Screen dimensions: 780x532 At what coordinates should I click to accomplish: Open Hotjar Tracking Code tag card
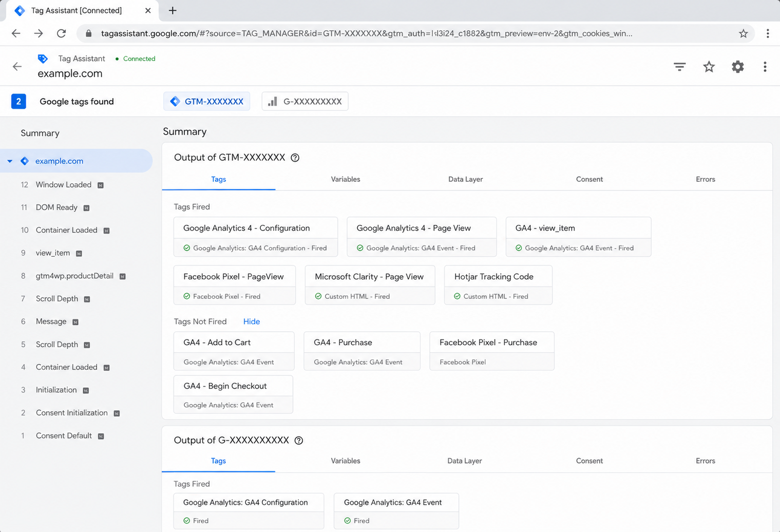click(x=498, y=285)
